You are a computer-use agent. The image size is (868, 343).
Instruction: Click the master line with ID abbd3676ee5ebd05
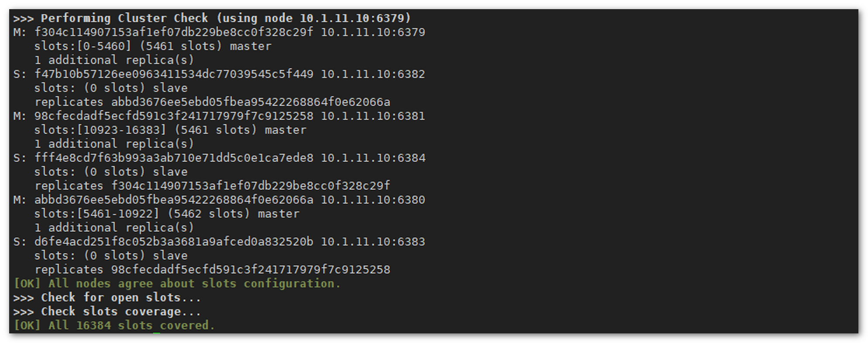pos(219,200)
